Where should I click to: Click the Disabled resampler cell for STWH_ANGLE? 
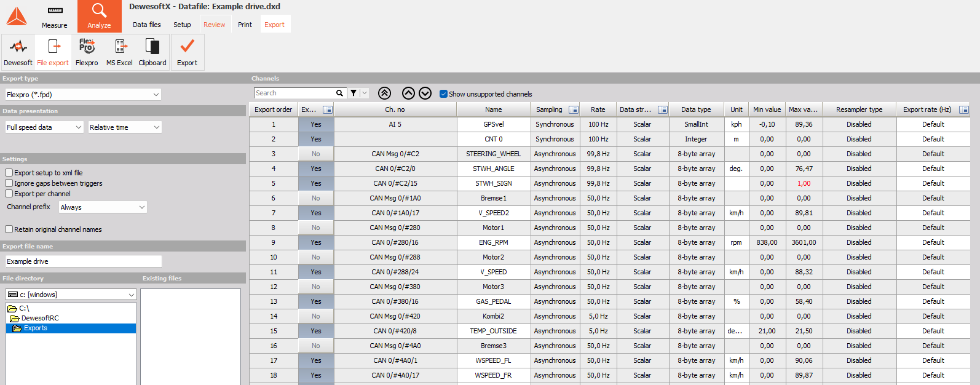[x=859, y=169]
